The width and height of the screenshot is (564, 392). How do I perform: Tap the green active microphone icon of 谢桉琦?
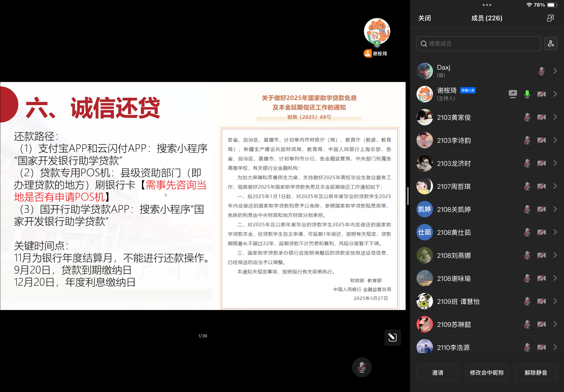point(527,94)
